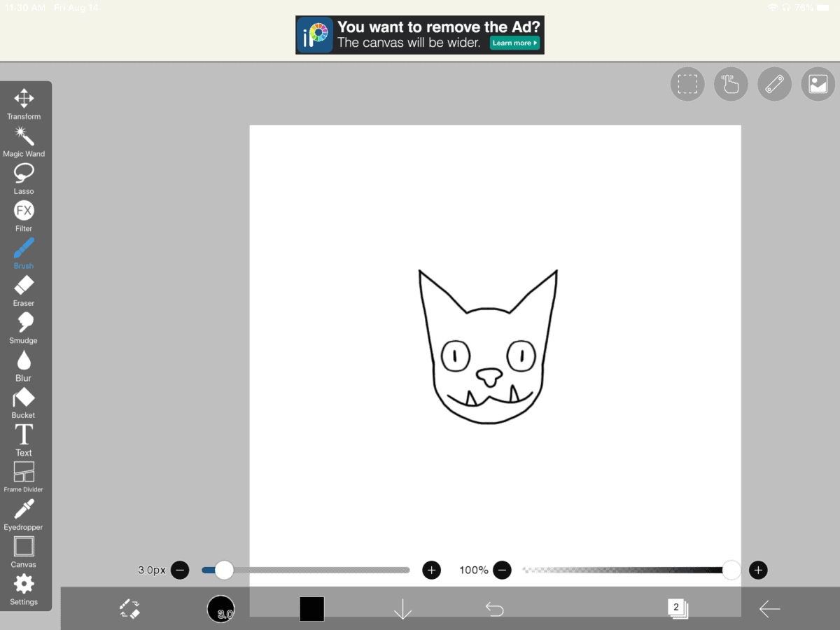This screenshot has width=840, height=630.
Task: Enable the touch gesture mode
Action: click(x=731, y=83)
